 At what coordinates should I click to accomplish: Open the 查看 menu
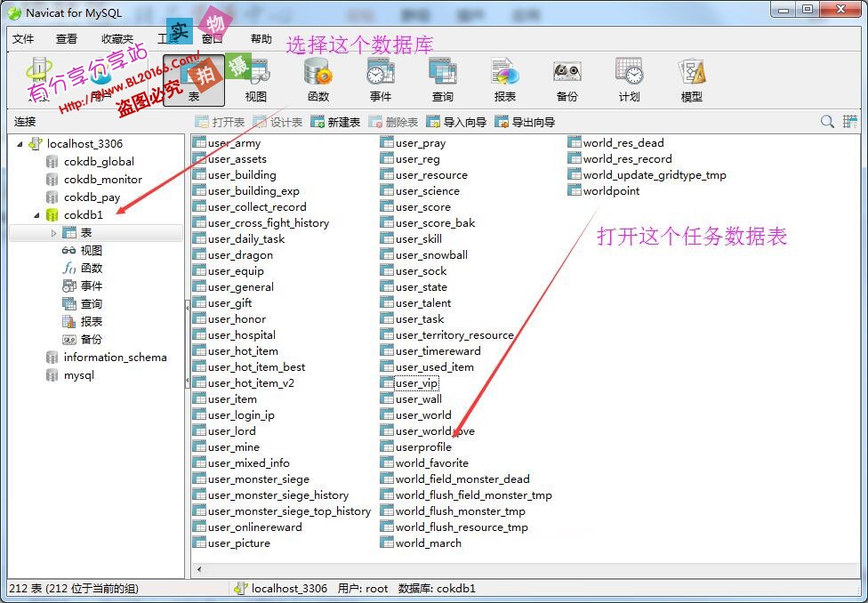coord(67,39)
